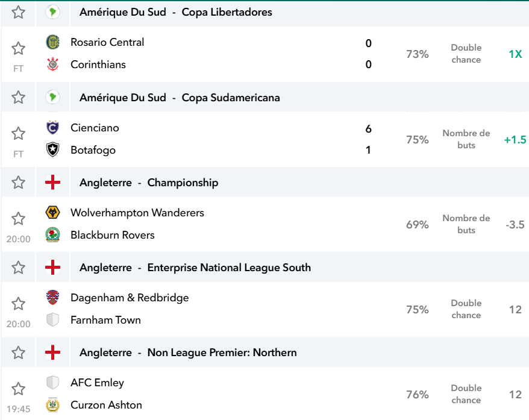
Task: Open Enterprise National League South header
Action: (x=195, y=268)
